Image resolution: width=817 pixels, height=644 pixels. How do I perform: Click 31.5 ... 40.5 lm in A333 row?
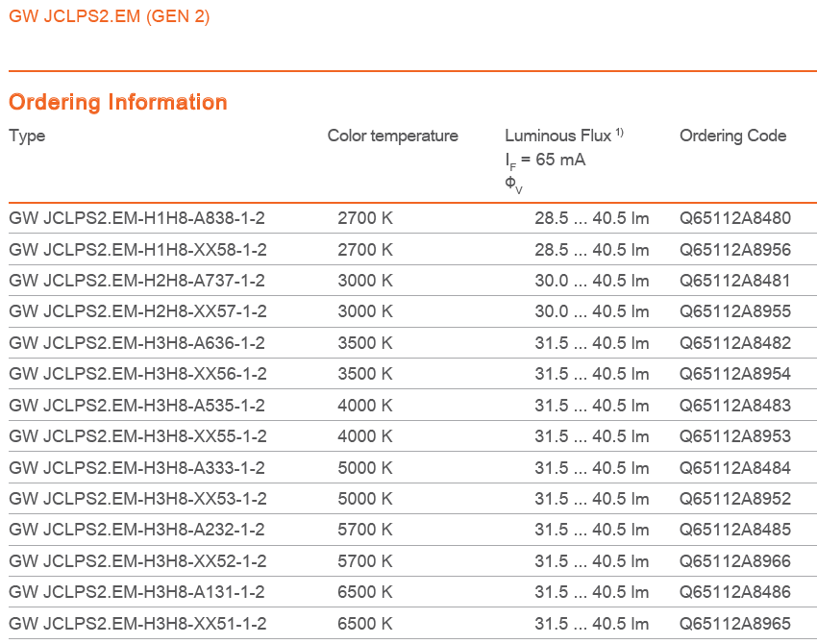click(x=592, y=468)
